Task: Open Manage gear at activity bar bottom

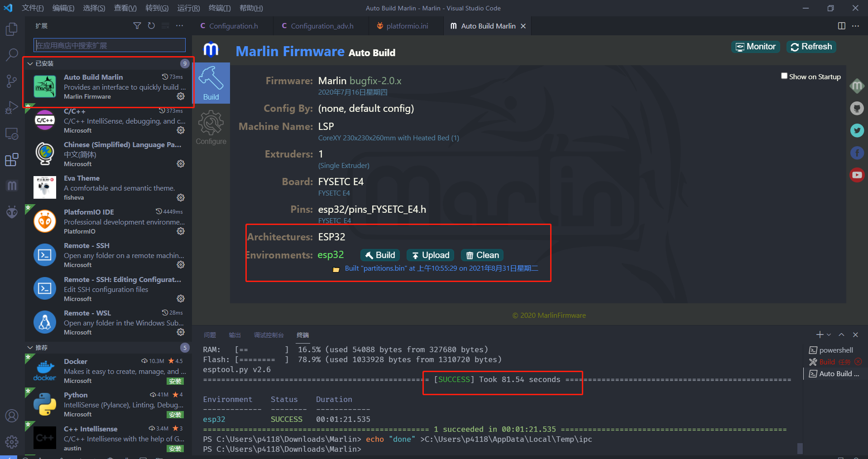Action: point(11,441)
